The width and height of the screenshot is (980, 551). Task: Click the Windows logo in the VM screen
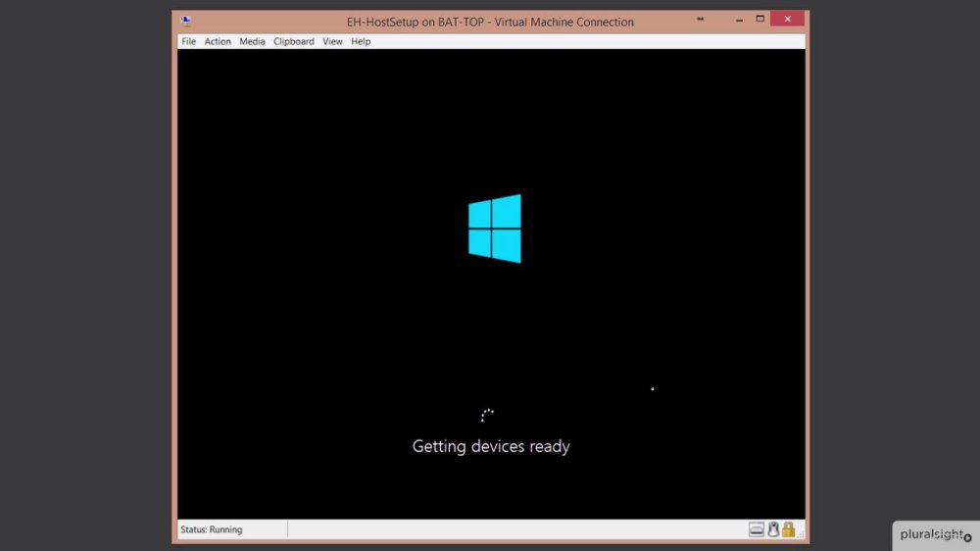494,228
